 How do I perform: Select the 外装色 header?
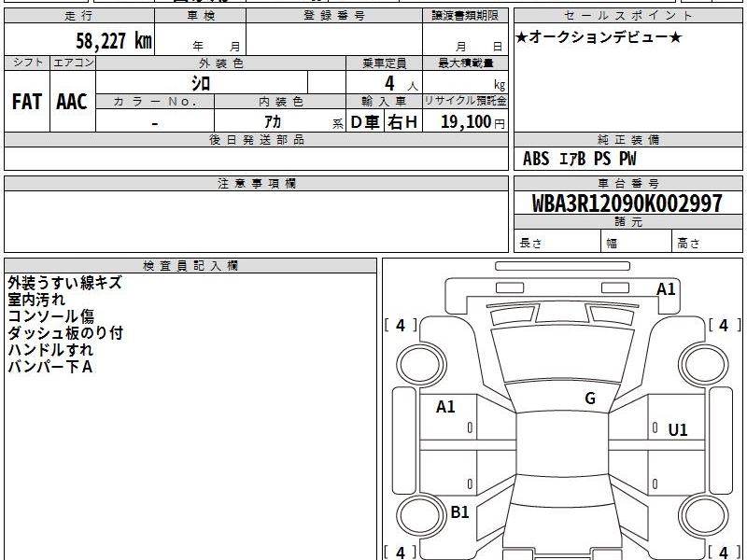(221, 63)
